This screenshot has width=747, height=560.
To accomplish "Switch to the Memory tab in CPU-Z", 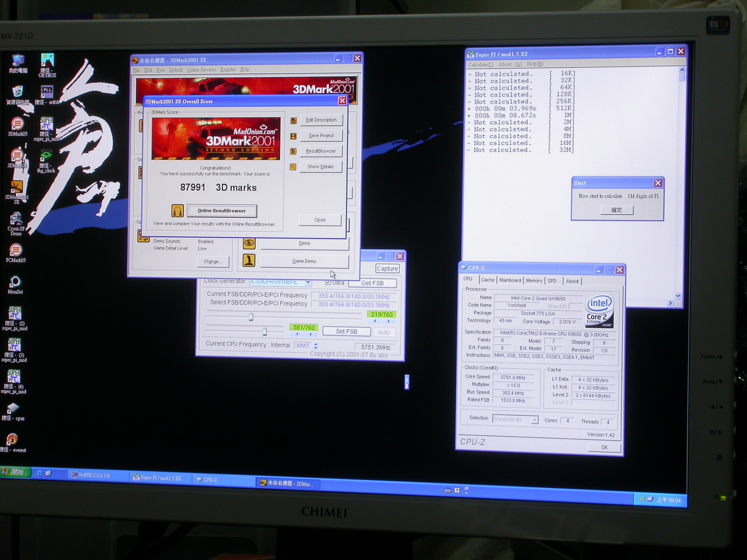I will [534, 281].
